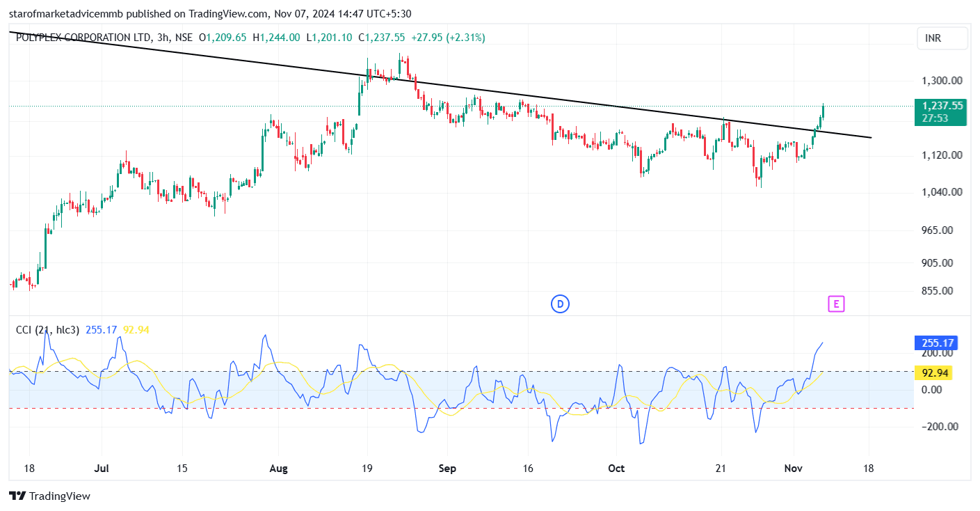This screenshot has width=980, height=511.
Task: Click the 905.00 price axis label
Action: point(938,262)
